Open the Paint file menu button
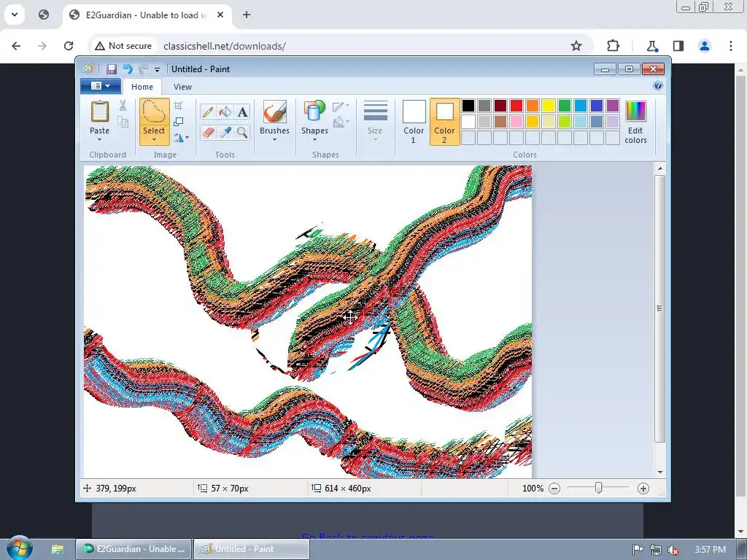The width and height of the screenshot is (747, 560). pos(100,86)
